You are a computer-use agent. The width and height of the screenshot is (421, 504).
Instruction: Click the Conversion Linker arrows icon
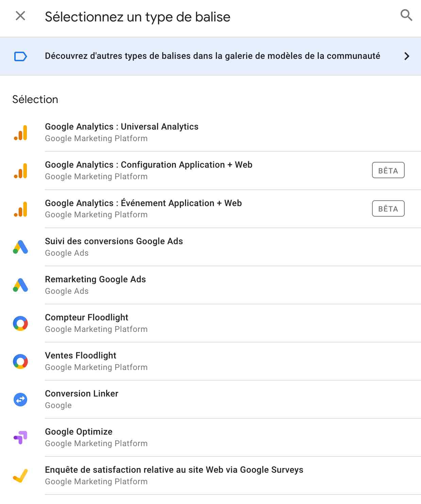pos(21,400)
